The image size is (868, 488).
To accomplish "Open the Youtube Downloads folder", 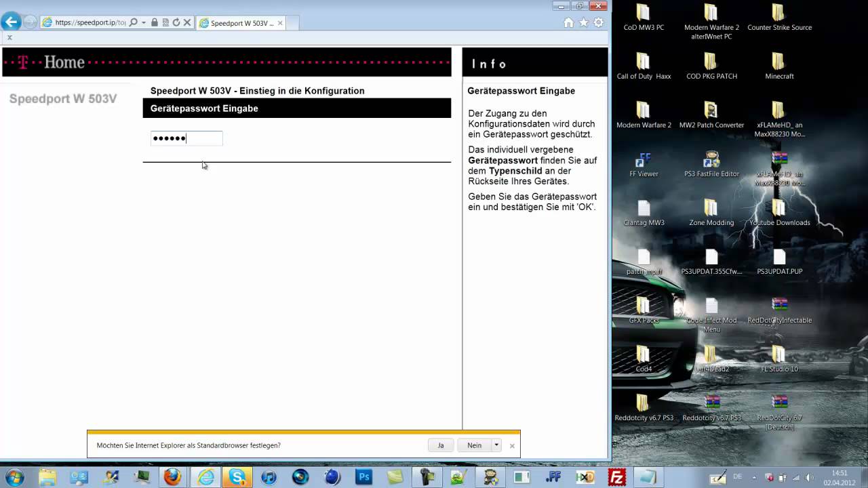I will pyautogui.click(x=779, y=213).
